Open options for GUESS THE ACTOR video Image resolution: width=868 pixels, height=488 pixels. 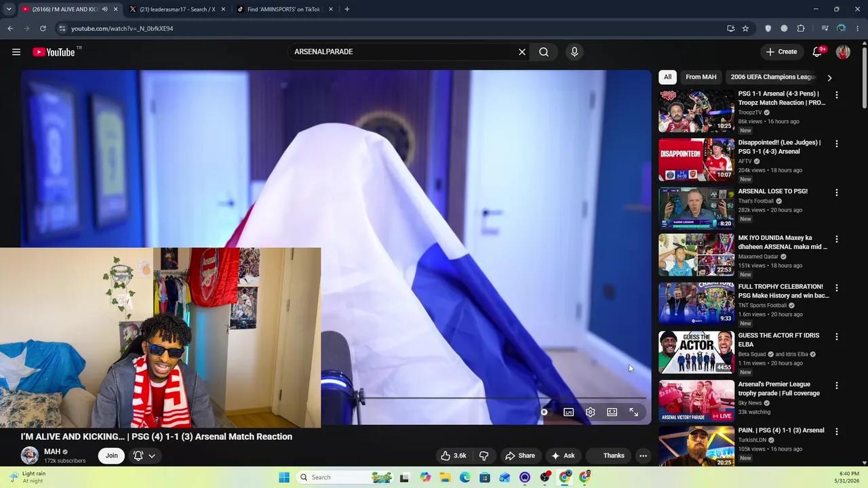(836, 337)
